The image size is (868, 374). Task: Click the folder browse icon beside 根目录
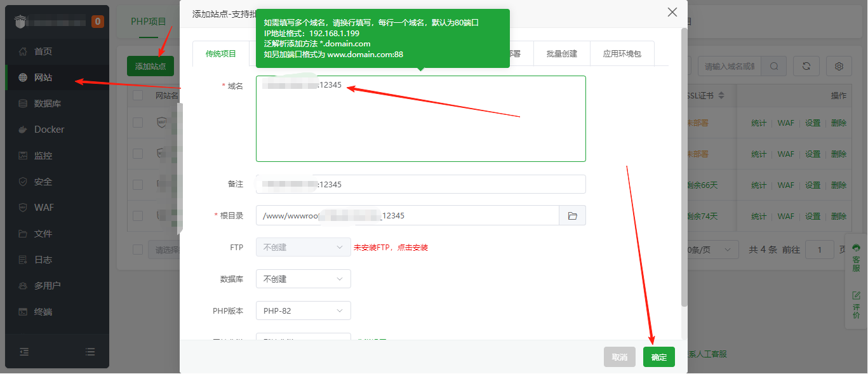tap(573, 215)
